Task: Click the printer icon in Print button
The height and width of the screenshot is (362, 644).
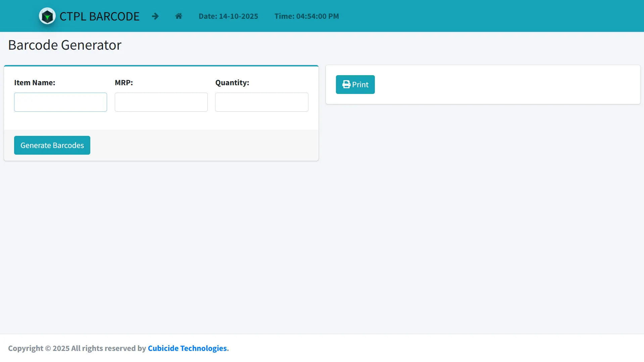Action: point(346,85)
